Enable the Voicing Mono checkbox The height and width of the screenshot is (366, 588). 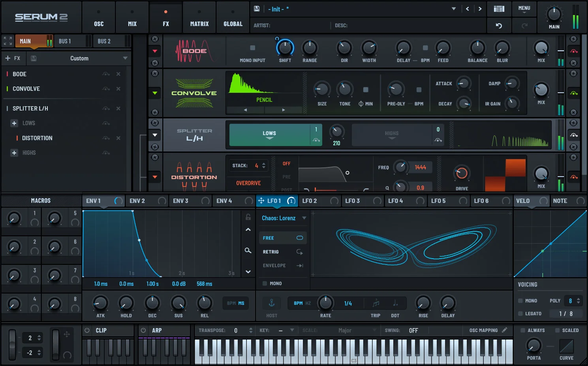tap(521, 301)
